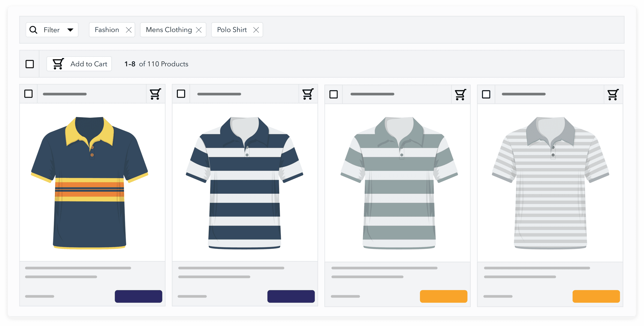Click the search magnifier icon in Filter bar
Screen dimensions: 644x326
pyautogui.click(x=33, y=30)
